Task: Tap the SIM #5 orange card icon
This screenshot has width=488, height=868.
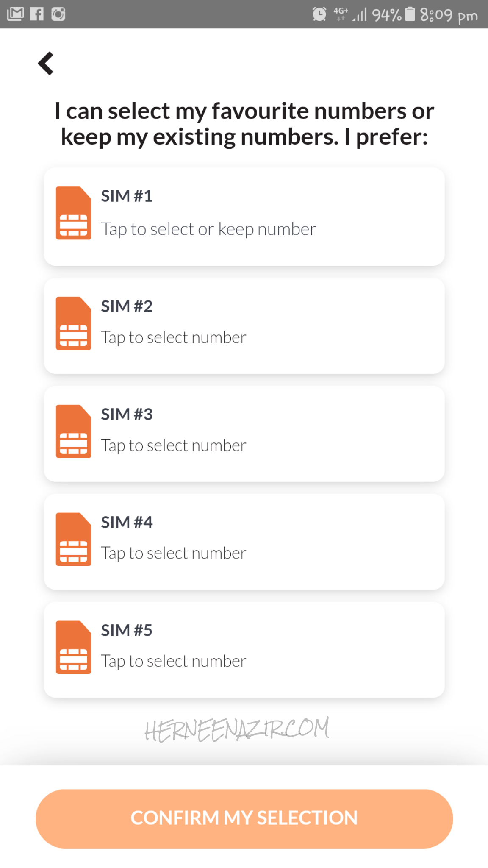Action: (x=73, y=648)
